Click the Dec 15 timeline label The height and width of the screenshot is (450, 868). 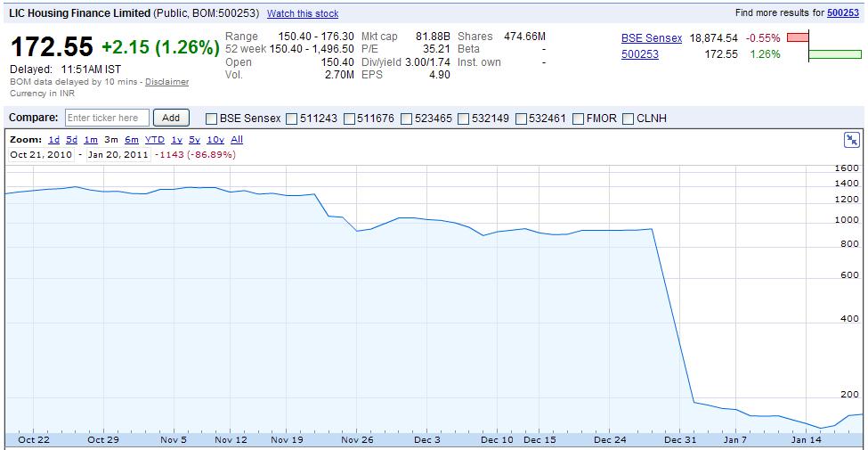pyautogui.click(x=539, y=439)
